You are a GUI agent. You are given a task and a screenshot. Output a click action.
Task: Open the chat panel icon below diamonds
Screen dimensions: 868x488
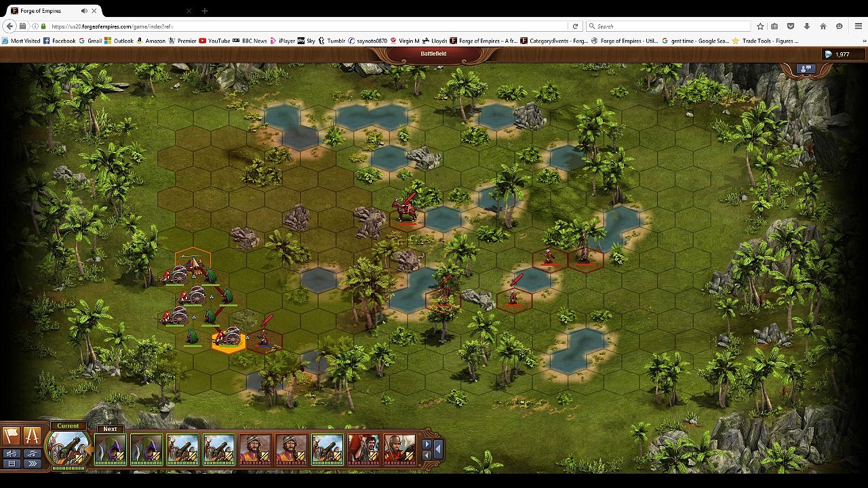806,69
